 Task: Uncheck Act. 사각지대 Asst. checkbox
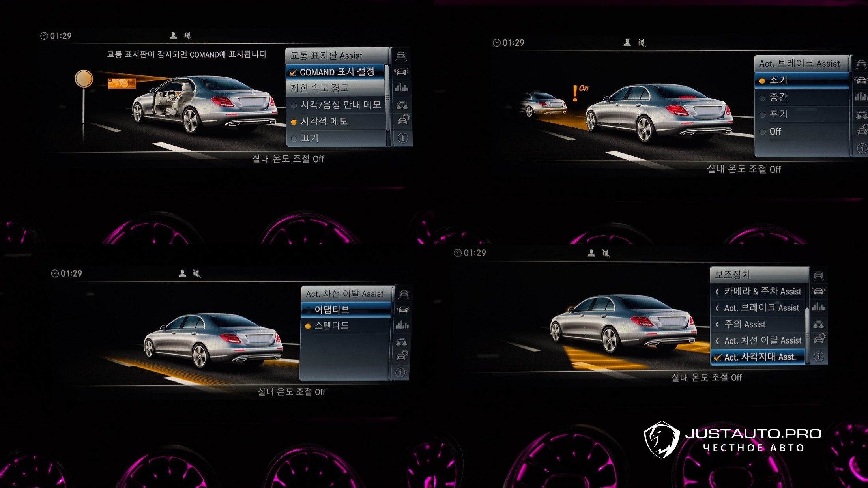pyautogui.click(x=718, y=357)
